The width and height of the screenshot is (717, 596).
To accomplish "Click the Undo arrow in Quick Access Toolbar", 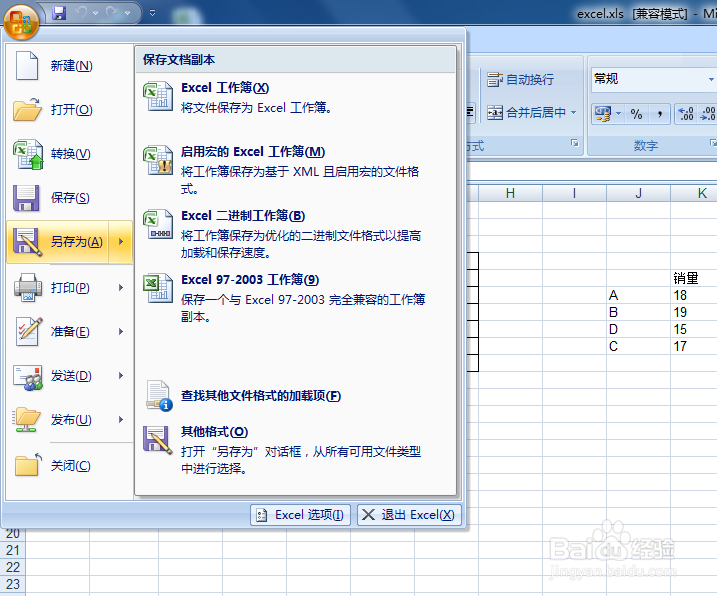I will [x=82, y=12].
